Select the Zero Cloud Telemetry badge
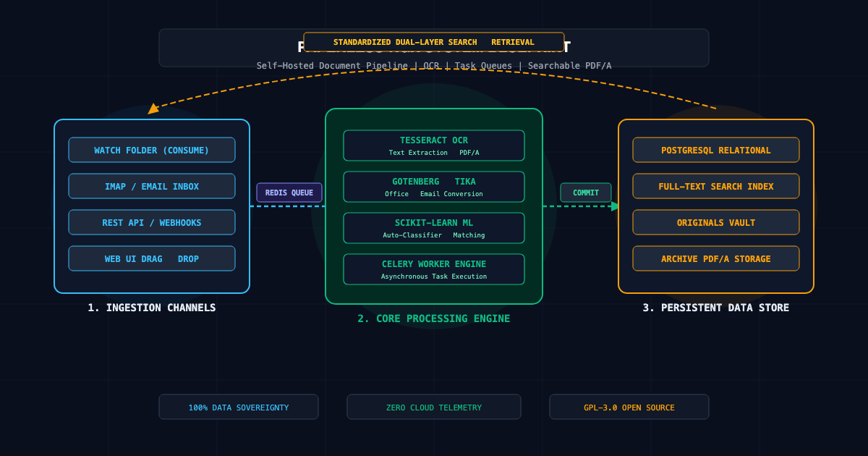Viewport: 868px width, 456px height. click(434, 407)
